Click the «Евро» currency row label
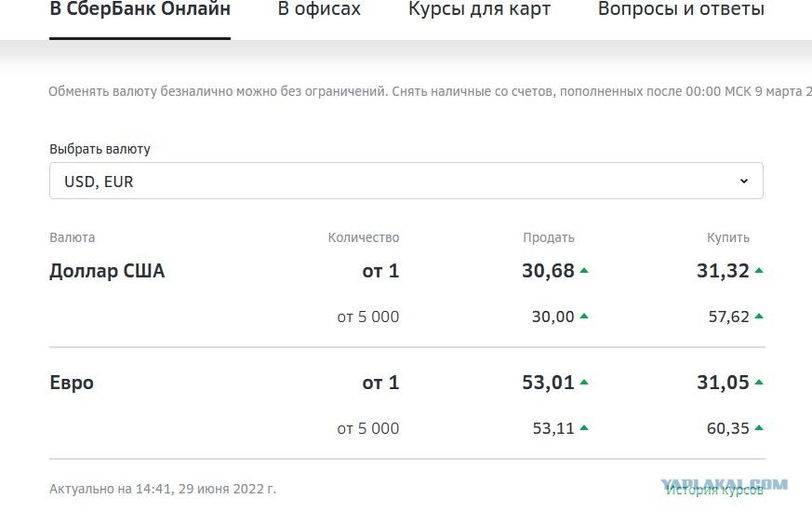The image size is (812, 512). (x=72, y=383)
